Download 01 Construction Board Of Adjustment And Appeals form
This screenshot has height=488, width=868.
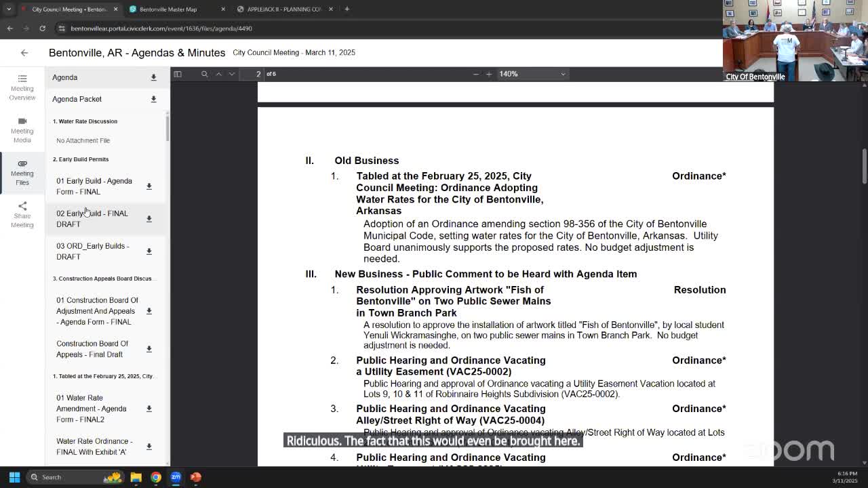(149, 311)
